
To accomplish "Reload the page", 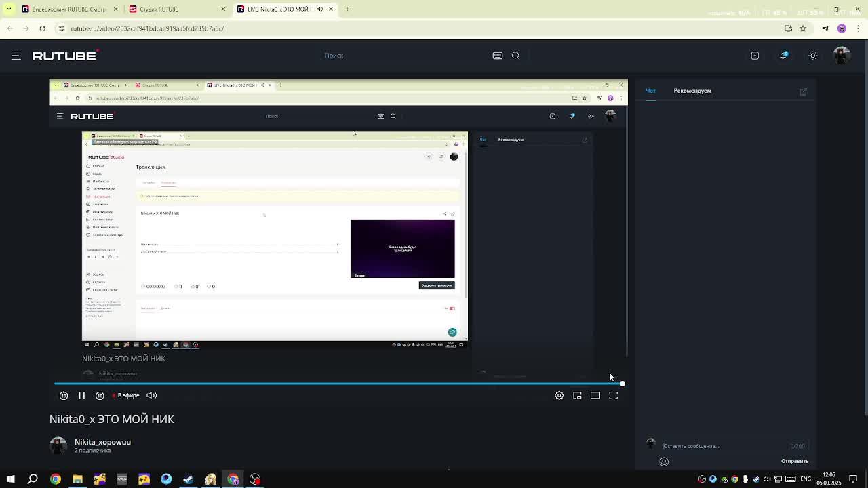I will 42,28.
